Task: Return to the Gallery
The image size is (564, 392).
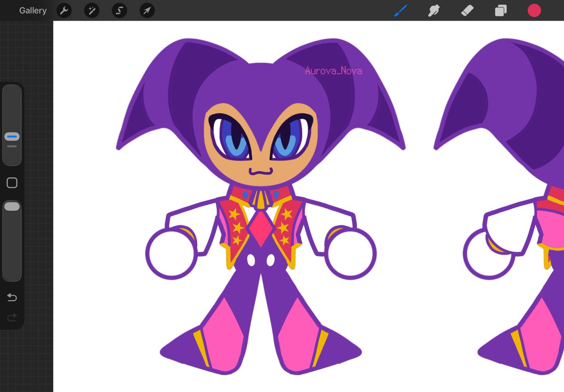Action: pyautogui.click(x=33, y=10)
